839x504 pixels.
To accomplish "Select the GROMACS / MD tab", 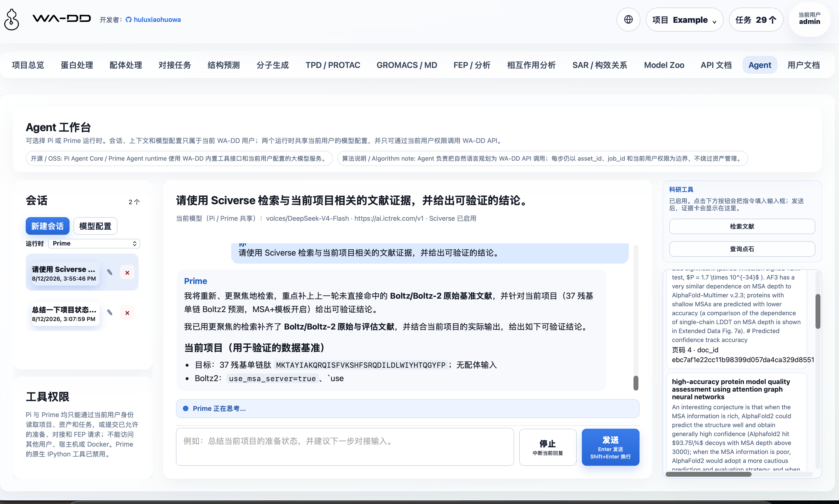I will click(x=407, y=65).
